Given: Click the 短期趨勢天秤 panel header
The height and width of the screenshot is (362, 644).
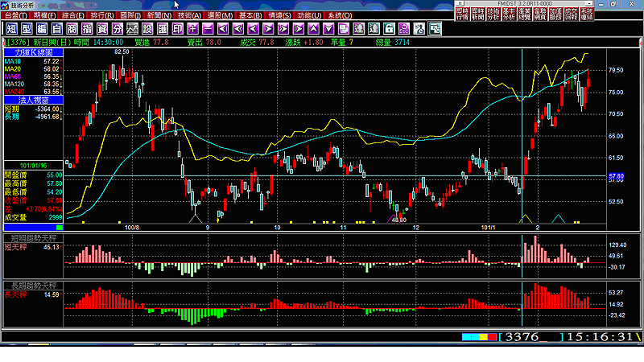Looking at the screenshot, I should coord(34,238).
